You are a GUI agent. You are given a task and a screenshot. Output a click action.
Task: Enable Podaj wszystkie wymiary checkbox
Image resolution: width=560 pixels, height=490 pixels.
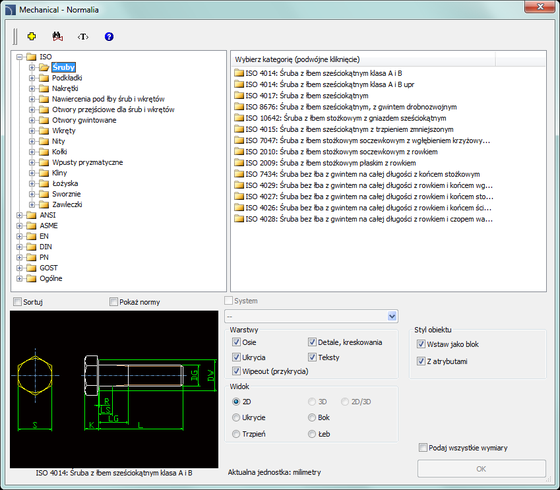pyautogui.click(x=423, y=448)
